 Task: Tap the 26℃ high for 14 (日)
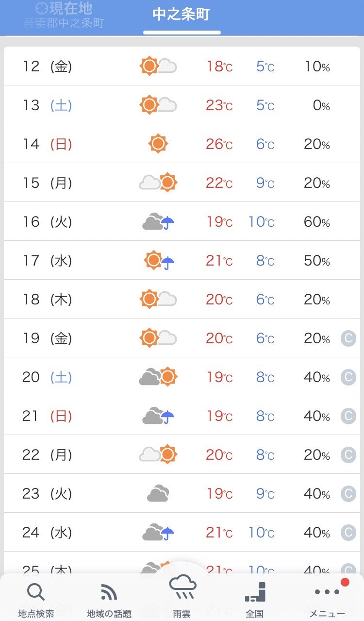click(219, 144)
